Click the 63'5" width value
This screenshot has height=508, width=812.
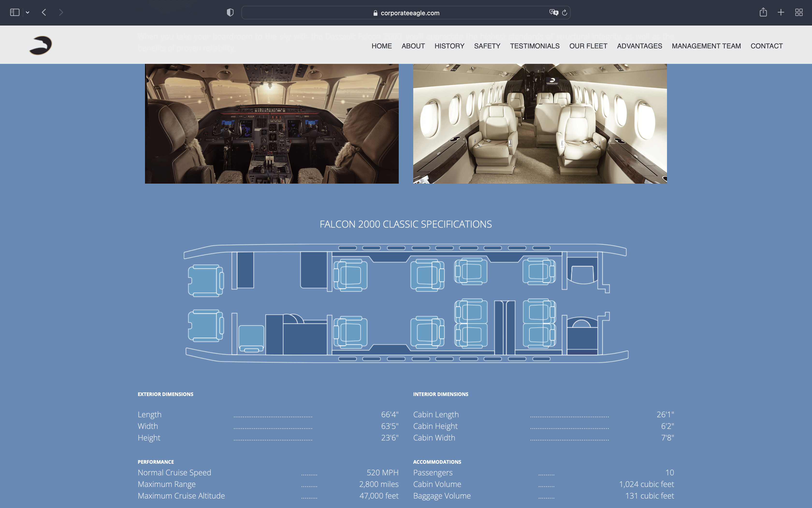click(x=390, y=426)
